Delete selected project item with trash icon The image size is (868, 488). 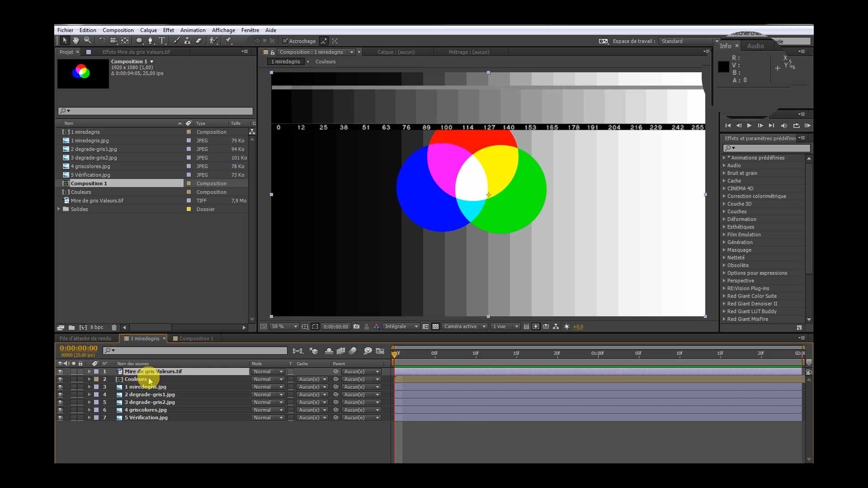[x=114, y=328]
